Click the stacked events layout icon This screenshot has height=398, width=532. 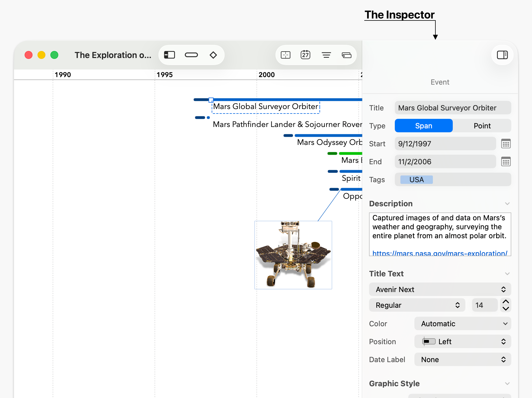click(x=346, y=55)
